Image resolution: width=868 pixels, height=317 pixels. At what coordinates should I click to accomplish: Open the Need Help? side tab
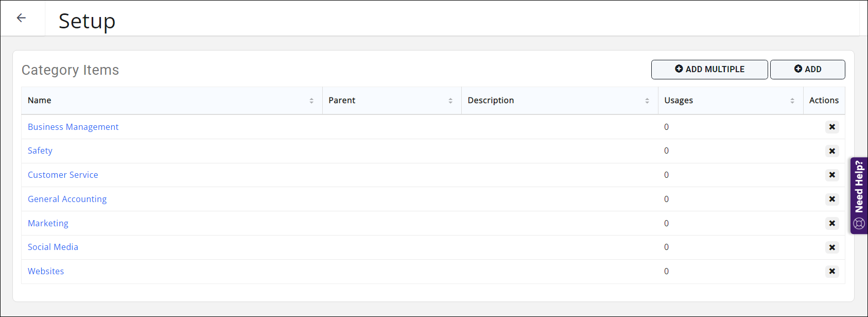pos(859,191)
